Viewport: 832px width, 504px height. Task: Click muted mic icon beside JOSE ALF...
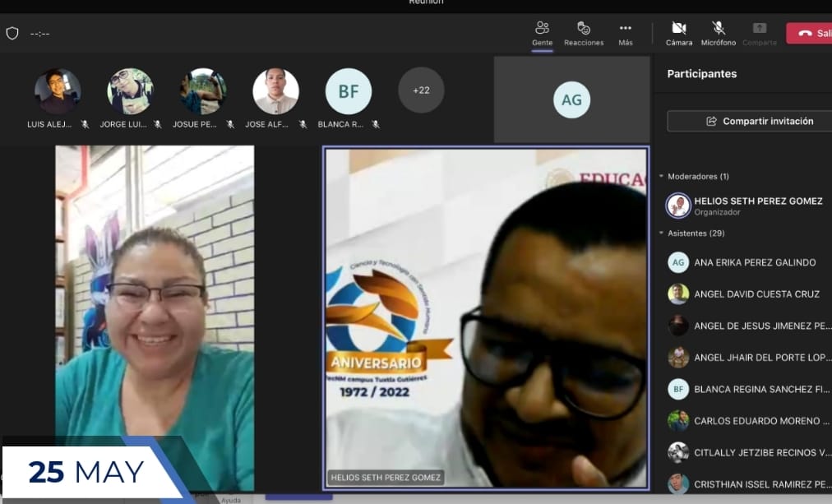[303, 124]
